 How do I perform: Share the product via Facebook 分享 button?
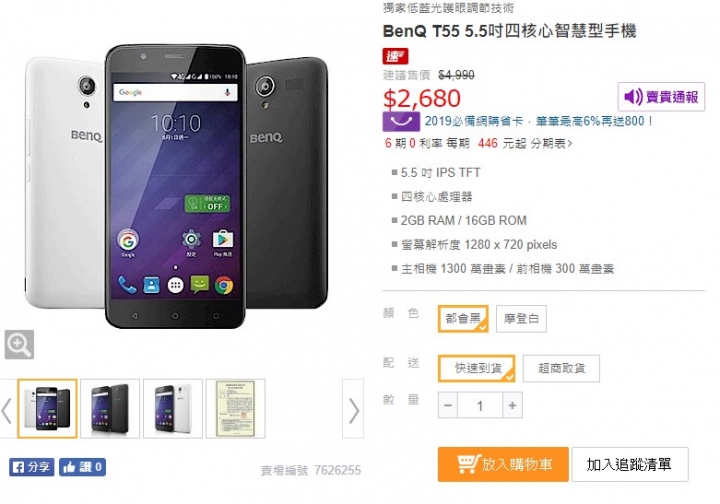coord(32,467)
